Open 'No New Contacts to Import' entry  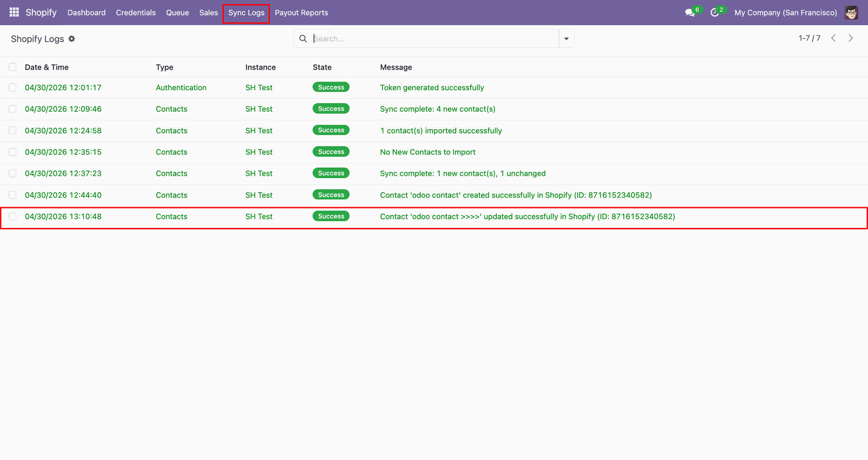428,152
